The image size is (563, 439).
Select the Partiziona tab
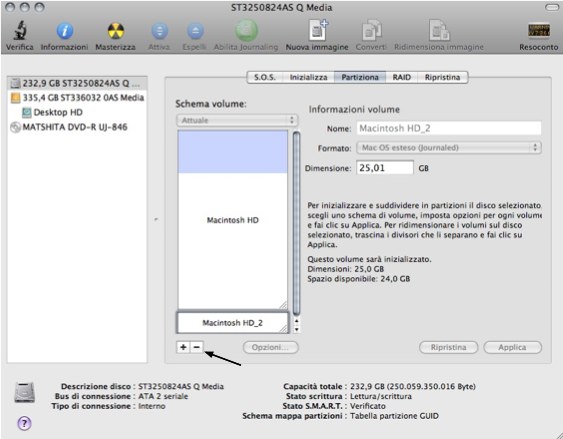pyautogui.click(x=360, y=77)
